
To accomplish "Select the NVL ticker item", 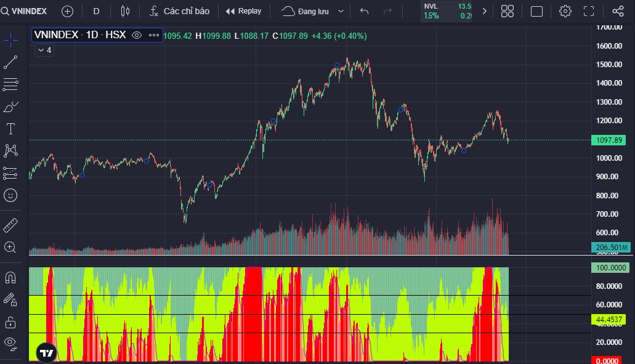I will (x=447, y=11).
